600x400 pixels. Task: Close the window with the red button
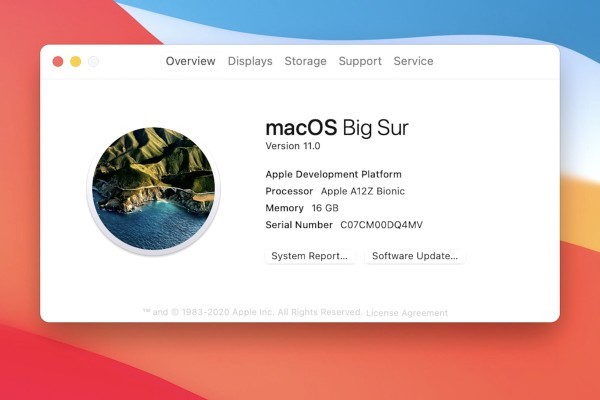[57, 62]
